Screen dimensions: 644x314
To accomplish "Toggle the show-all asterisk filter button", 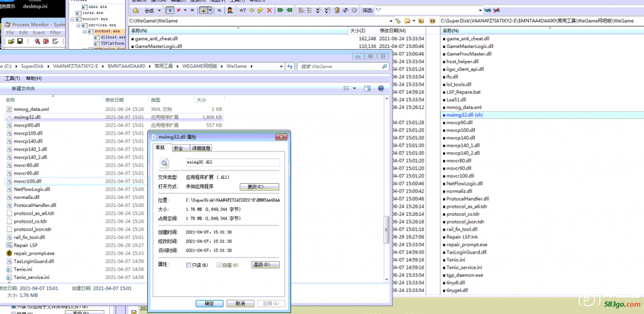I will [x=170, y=10].
